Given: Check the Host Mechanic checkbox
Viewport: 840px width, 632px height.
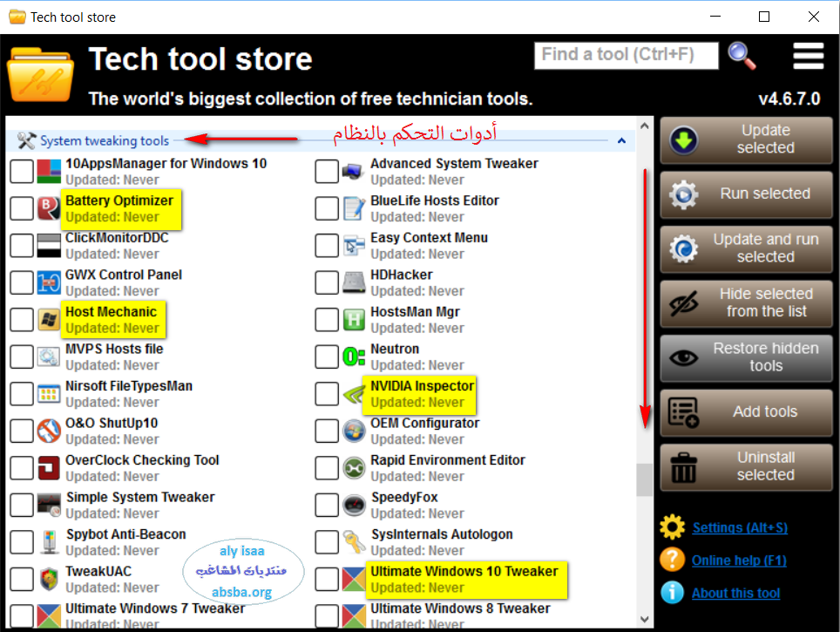Looking at the screenshot, I should (x=21, y=320).
